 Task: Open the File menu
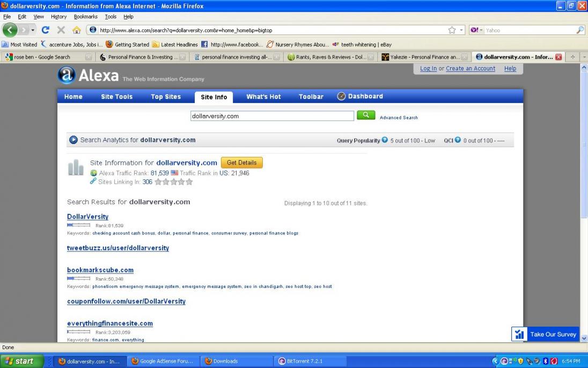coord(7,17)
